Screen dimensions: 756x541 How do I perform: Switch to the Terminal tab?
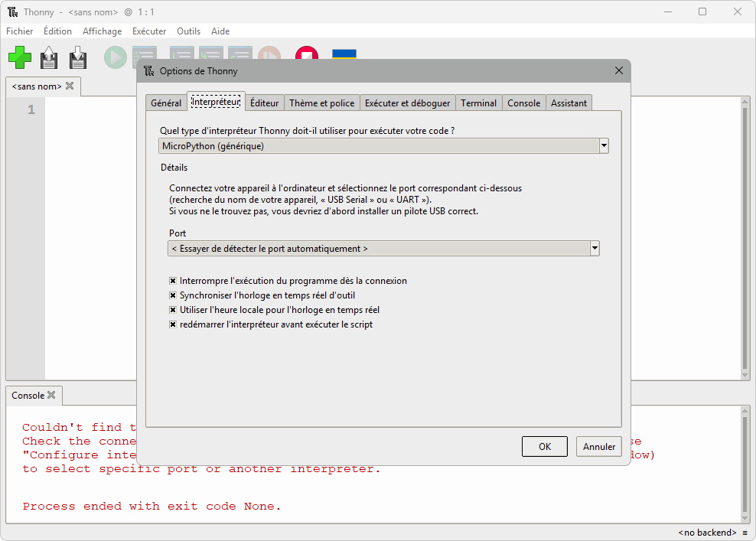pos(478,103)
